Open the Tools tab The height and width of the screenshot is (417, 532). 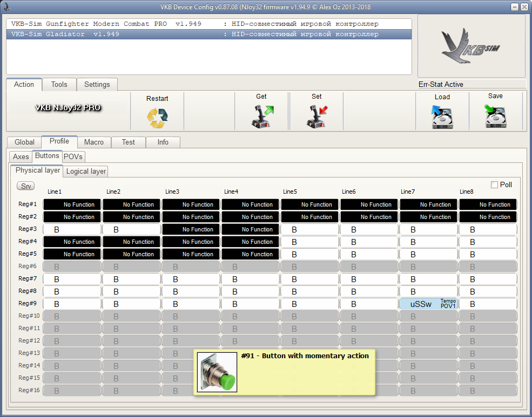(59, 84)
